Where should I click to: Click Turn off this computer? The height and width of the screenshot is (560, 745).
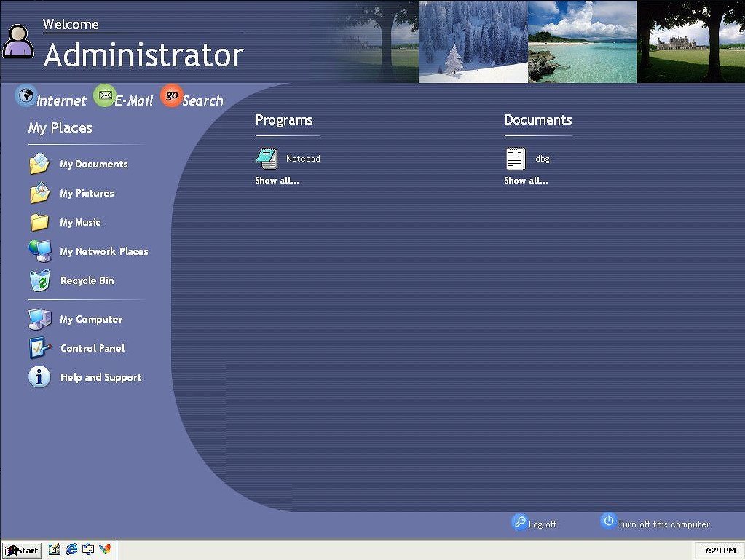pos(655,522)
